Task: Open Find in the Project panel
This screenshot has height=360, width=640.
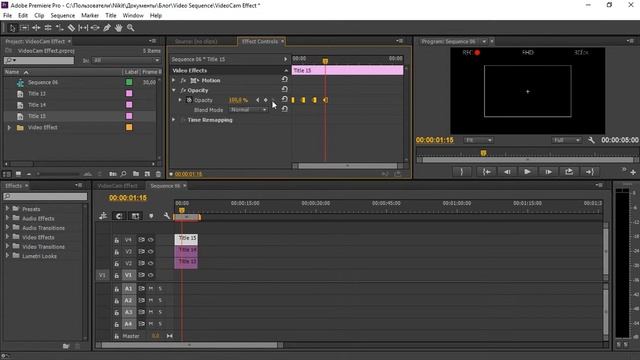Action: 123,174
